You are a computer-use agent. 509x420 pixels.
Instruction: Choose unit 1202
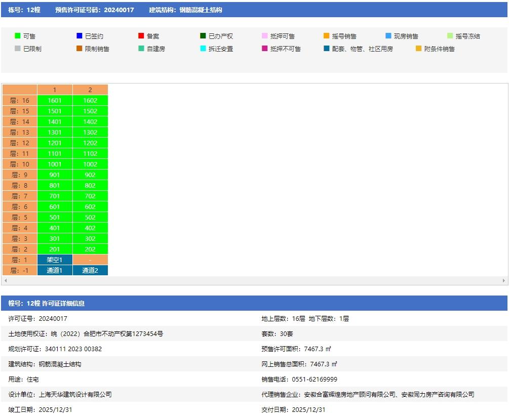(x=90, y=143)
